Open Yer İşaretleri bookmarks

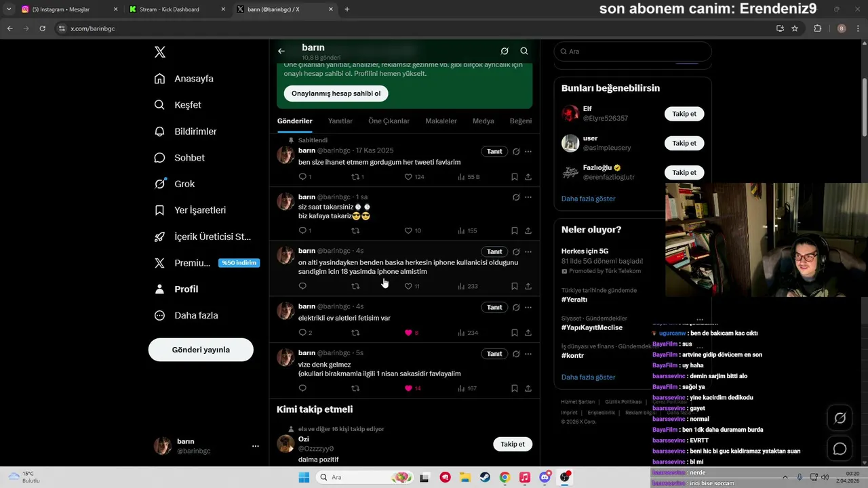(190, 210)
